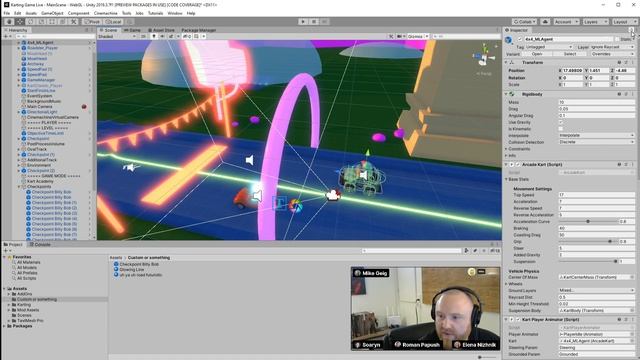This screenshot has width=640, height=360.
Task: Toggle Arcade Kart script enabled checkbox
Action: click(x=518, y=164)
